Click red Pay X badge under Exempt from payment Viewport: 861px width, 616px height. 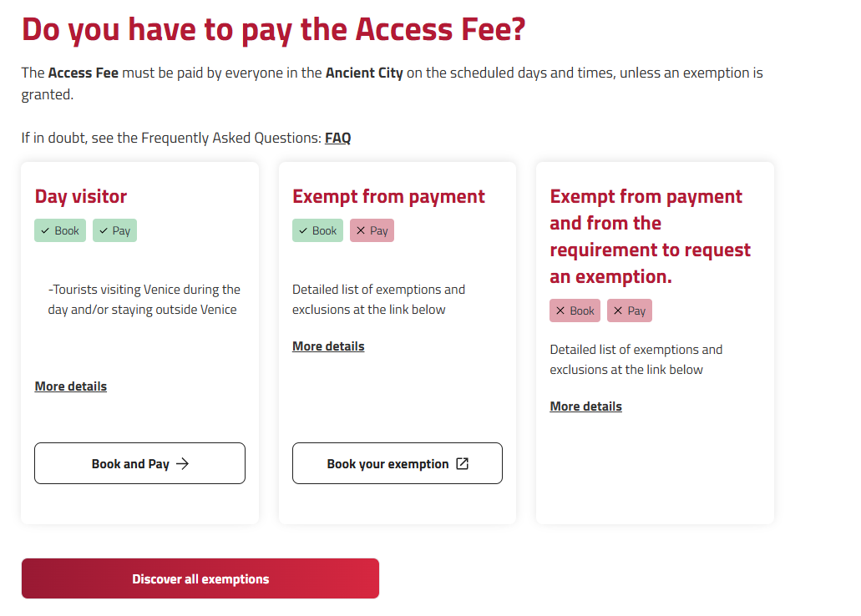[x=372, y=231]
